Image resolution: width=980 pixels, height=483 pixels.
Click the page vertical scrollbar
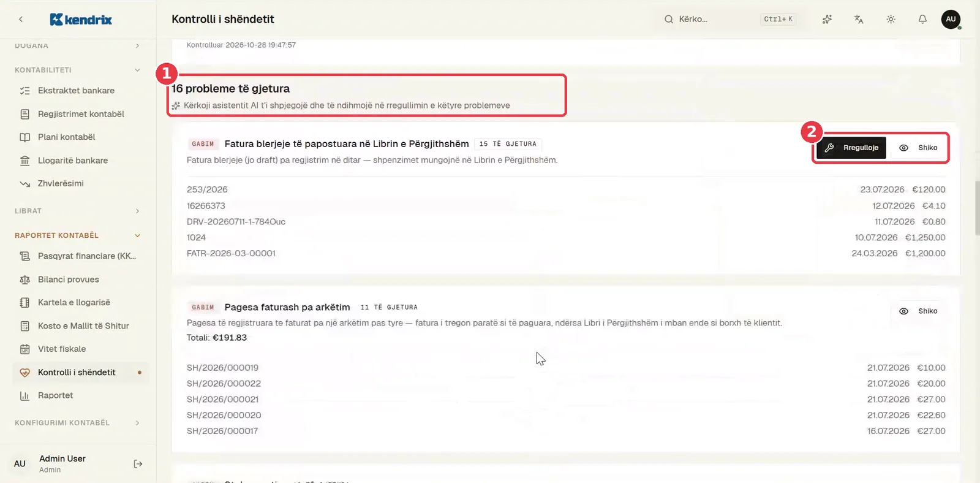[977, 208]
